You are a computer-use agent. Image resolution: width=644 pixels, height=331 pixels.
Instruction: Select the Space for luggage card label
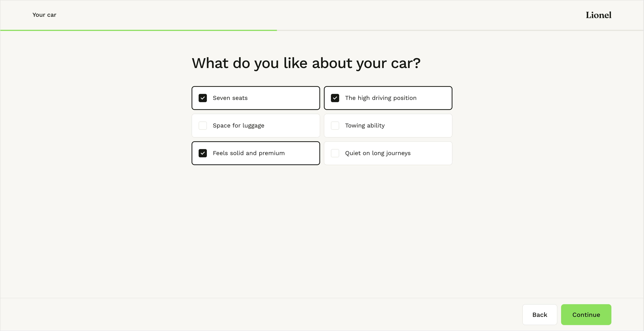[x=238, y=125]
